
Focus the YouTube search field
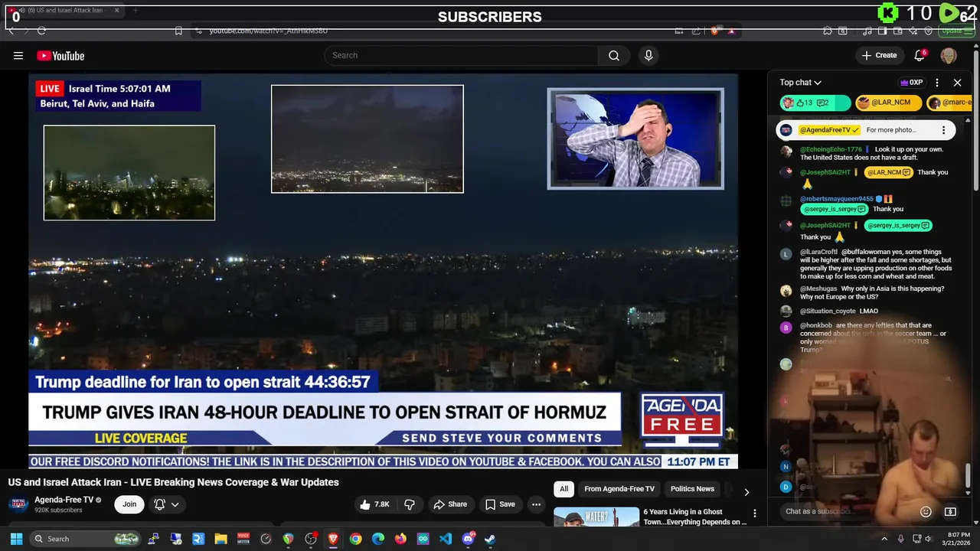[x=461, y=55]
